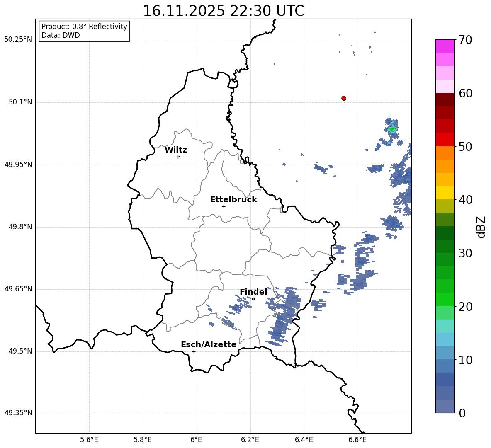This screenshot has height=448, width=491.
Task: Click the Wiltz station cross marker
Action: tap(178, 157)
